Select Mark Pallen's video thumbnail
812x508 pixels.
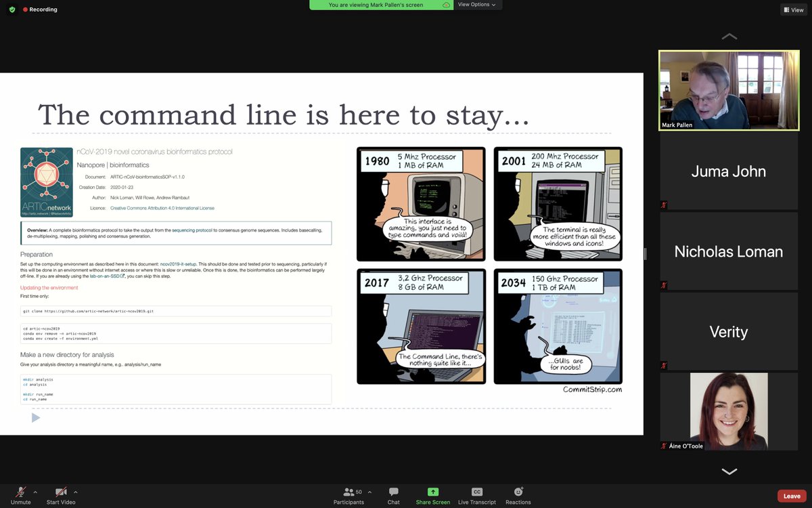[729, 90]
